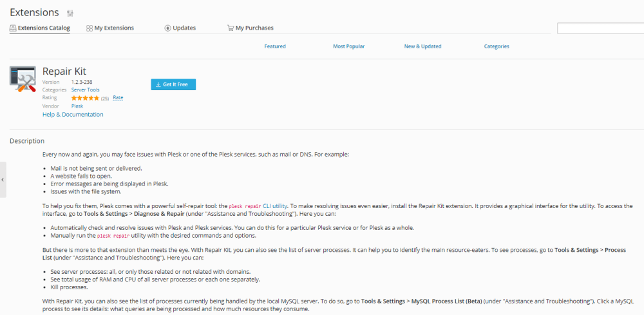644x315 pixels.
Task: Open the Updates tab
Action: 184,28
